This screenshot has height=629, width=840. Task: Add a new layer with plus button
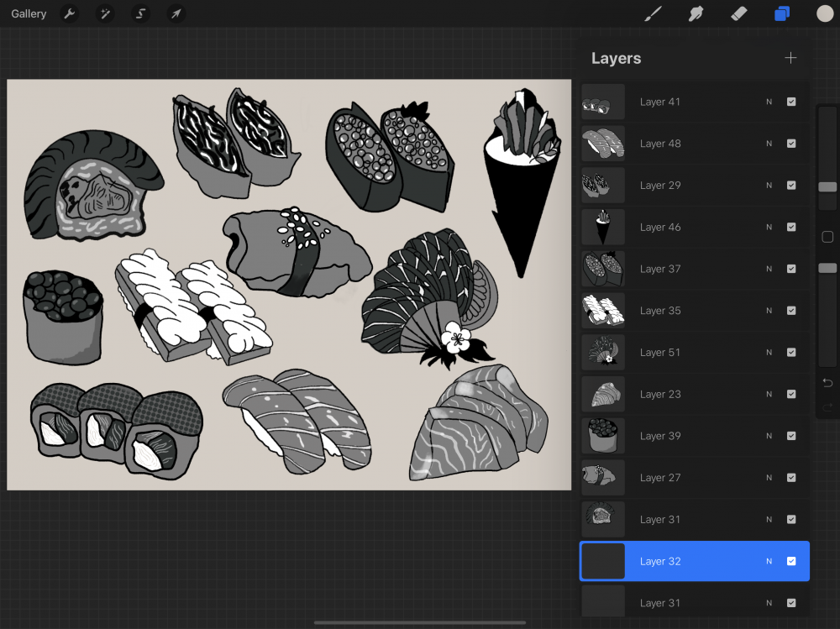[x=790, y=58]
